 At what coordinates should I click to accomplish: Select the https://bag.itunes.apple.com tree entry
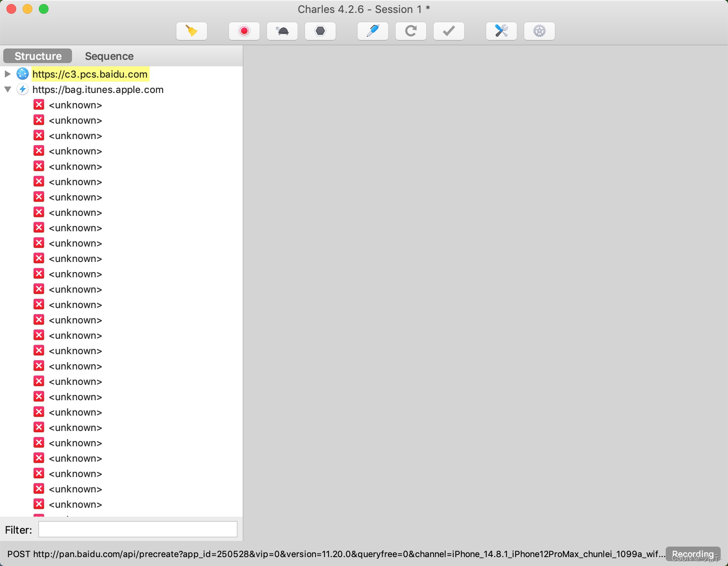coord(98,89)
